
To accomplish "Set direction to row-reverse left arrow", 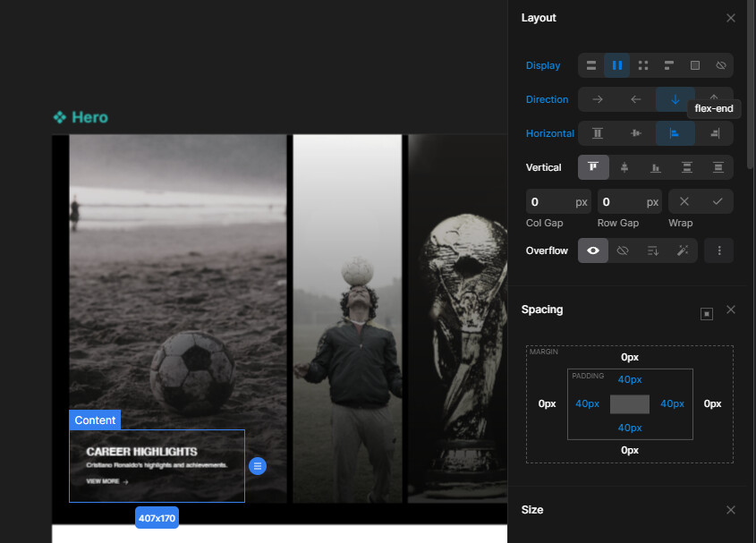I will [x=636, y=99].
